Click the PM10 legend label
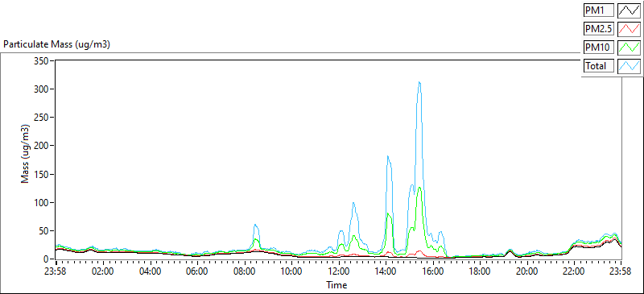Image resolution: width=644 pixels, height=294 pixels. click(598, 48)
